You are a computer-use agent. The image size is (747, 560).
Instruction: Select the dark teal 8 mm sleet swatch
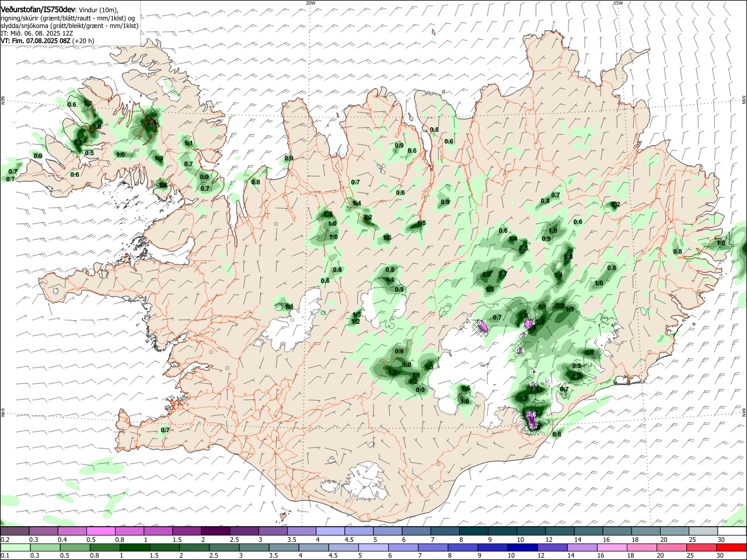(473, 531)
